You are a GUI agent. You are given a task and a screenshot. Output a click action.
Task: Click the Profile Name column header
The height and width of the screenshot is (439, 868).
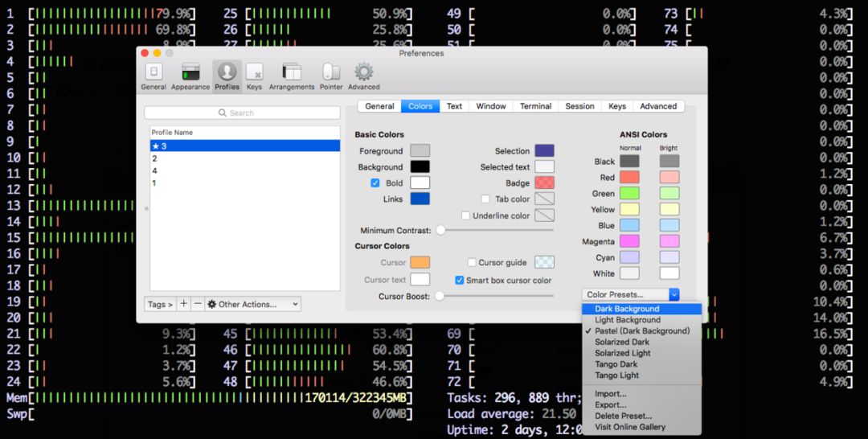tap(244, 133)
